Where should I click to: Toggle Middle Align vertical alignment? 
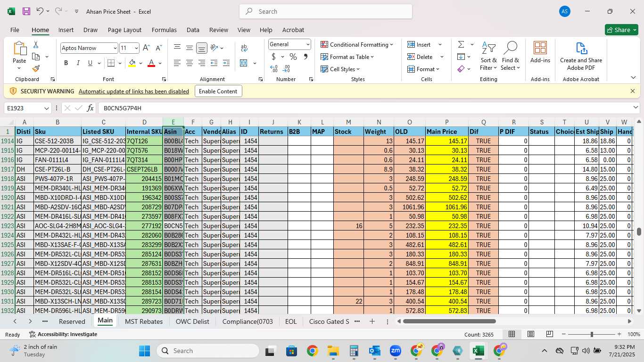click(189, 48)
